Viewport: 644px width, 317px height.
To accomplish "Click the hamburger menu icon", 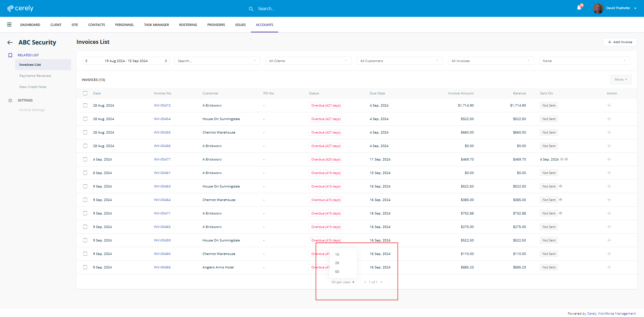I will 9,25.
